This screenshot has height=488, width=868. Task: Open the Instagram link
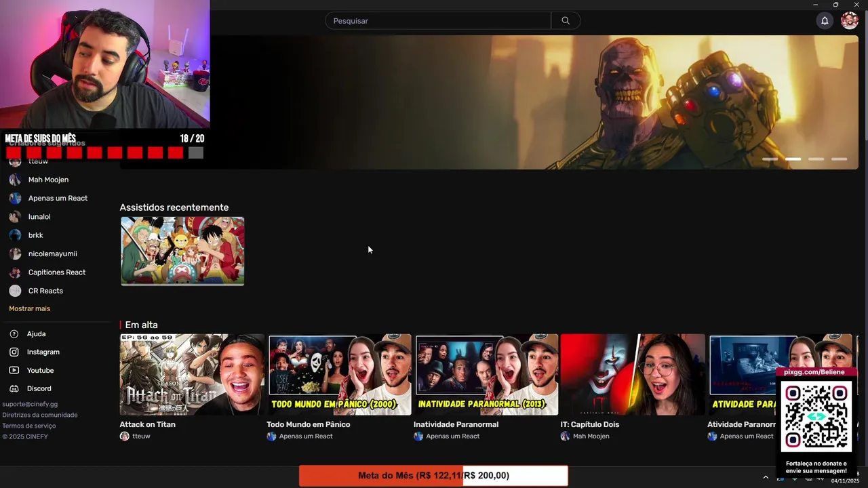43,352
